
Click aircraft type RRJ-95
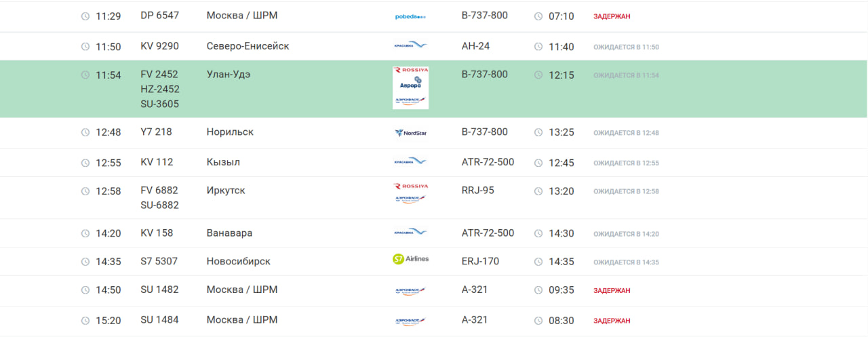coord(477,191)
